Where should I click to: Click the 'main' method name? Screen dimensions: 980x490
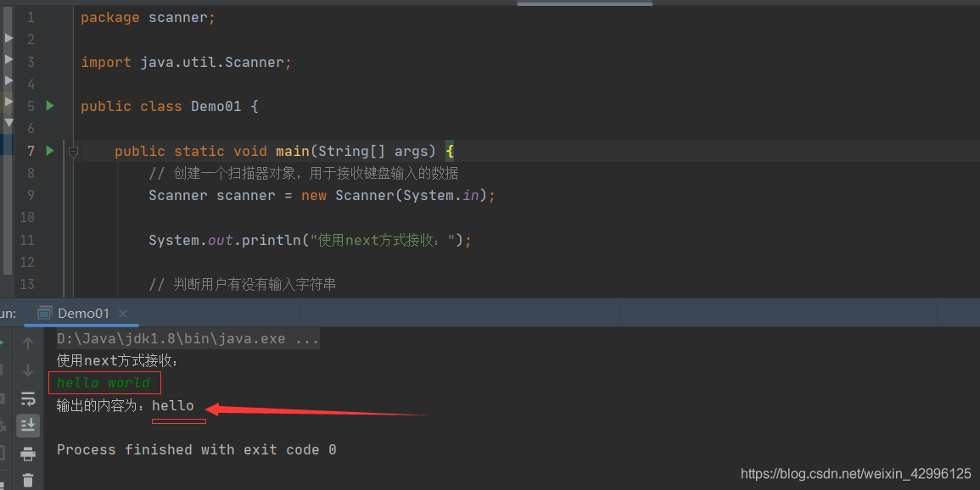[293, 151]
